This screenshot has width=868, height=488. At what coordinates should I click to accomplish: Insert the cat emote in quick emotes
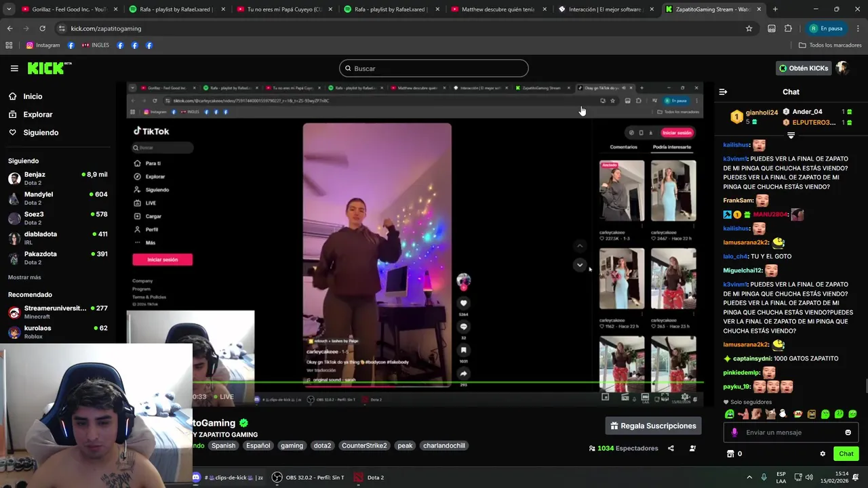[770, 413]
